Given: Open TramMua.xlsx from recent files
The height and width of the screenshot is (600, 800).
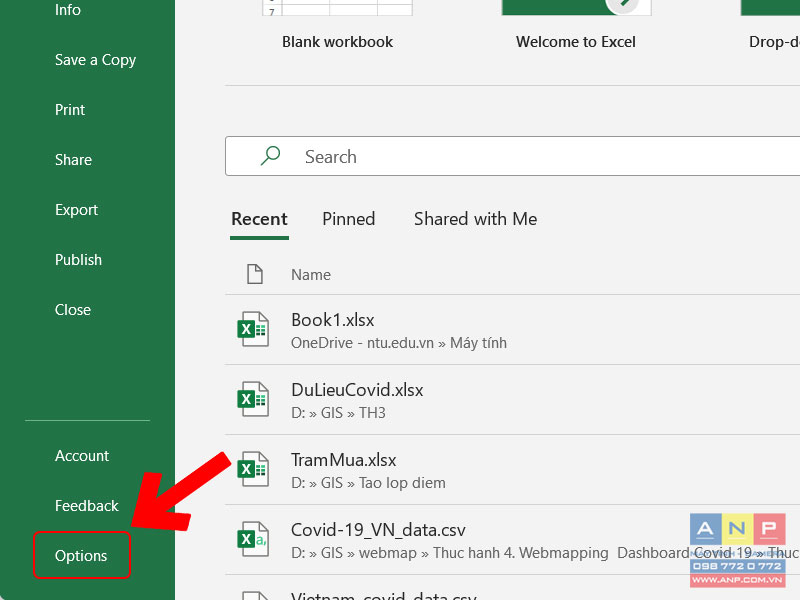Looking at the screenshot, I should (x=343, y=460).
